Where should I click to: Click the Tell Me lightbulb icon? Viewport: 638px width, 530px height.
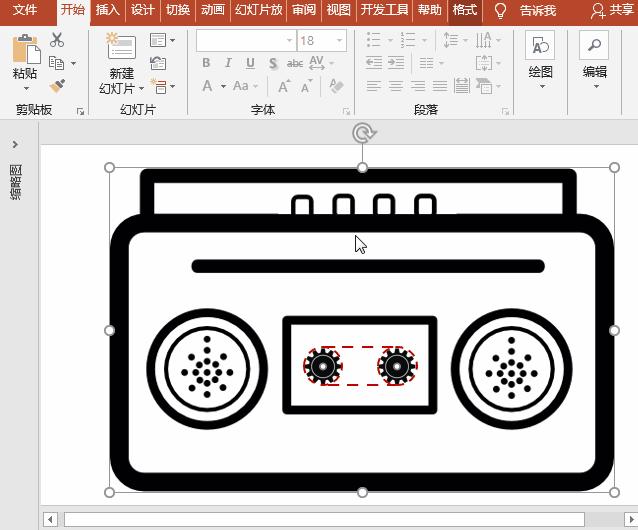[x=501, y=11]
